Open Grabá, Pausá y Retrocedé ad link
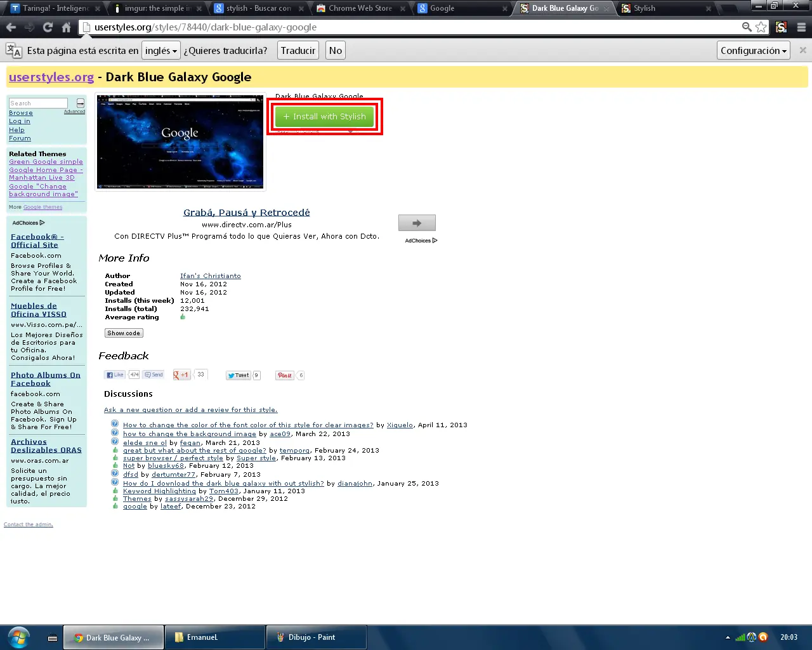812x650 pixels. click(x=247, y=212)
